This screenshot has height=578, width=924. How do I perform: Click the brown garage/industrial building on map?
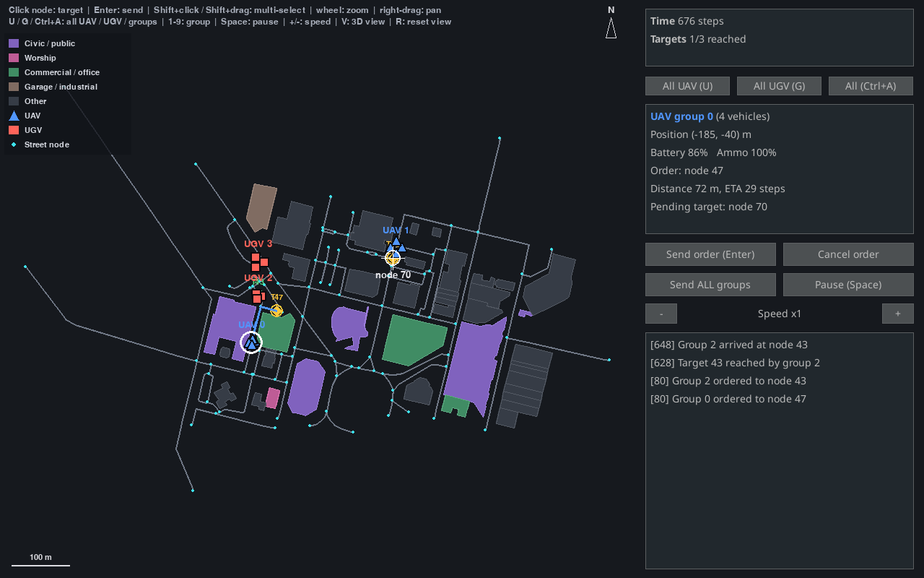261,207
